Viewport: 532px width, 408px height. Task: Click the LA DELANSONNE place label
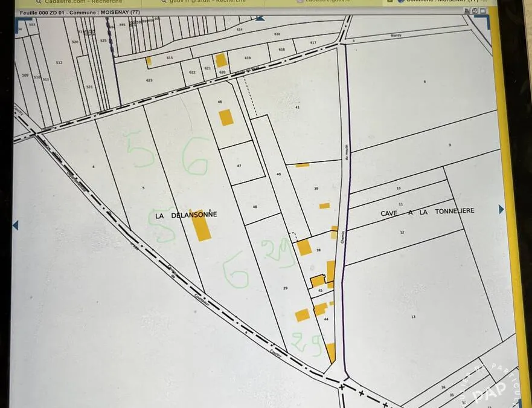186,215
